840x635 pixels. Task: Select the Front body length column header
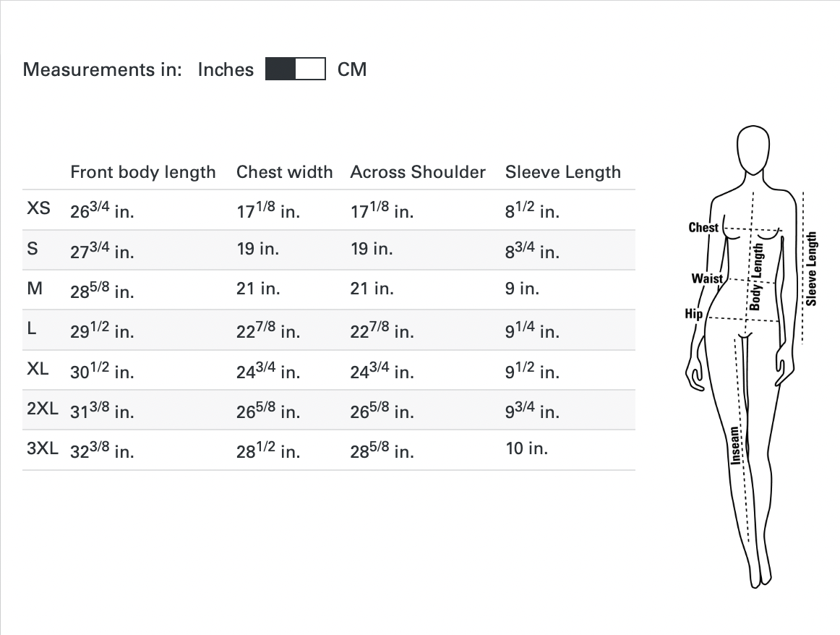pyautogui.click(x=143, y=172)
